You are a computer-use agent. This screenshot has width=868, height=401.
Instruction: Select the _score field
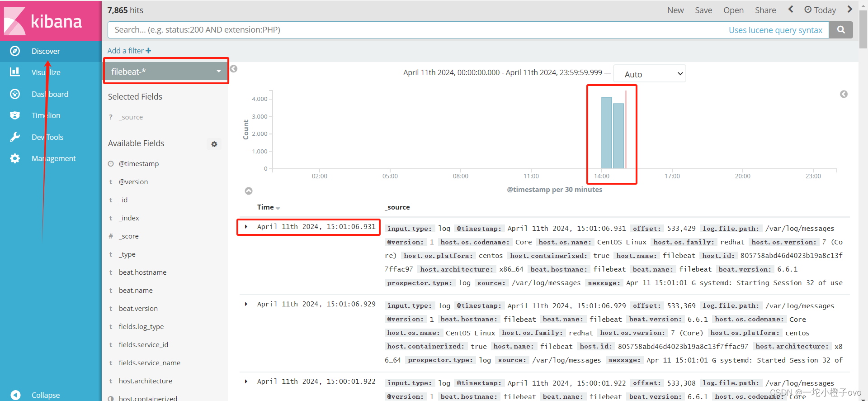point(129,236)
